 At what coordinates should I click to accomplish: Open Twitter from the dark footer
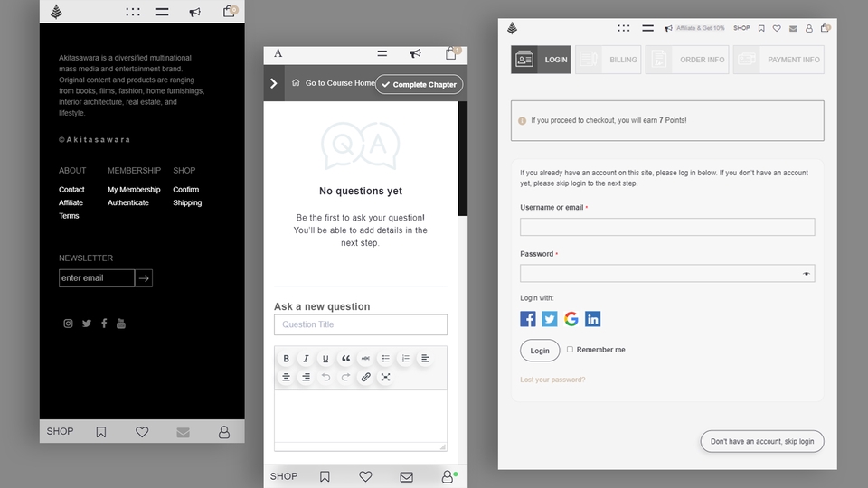[x=87, y=324]
